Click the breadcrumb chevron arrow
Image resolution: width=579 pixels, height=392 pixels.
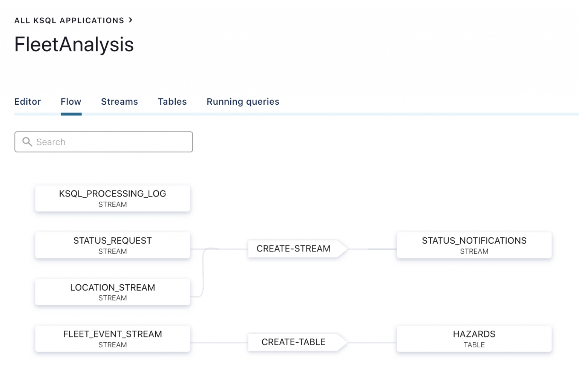(130, 20)
